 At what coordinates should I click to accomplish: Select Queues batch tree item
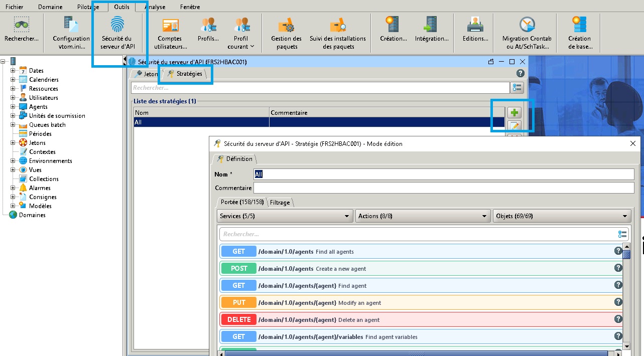tap(47, 125)
